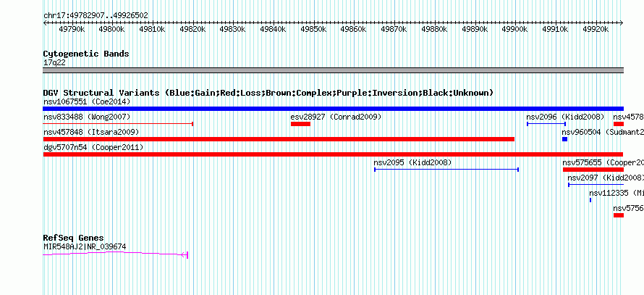The width and height of the screenshot is (644, 295).
Task: Click the 49790k ruler position
Action: click(x=72, y=29)
